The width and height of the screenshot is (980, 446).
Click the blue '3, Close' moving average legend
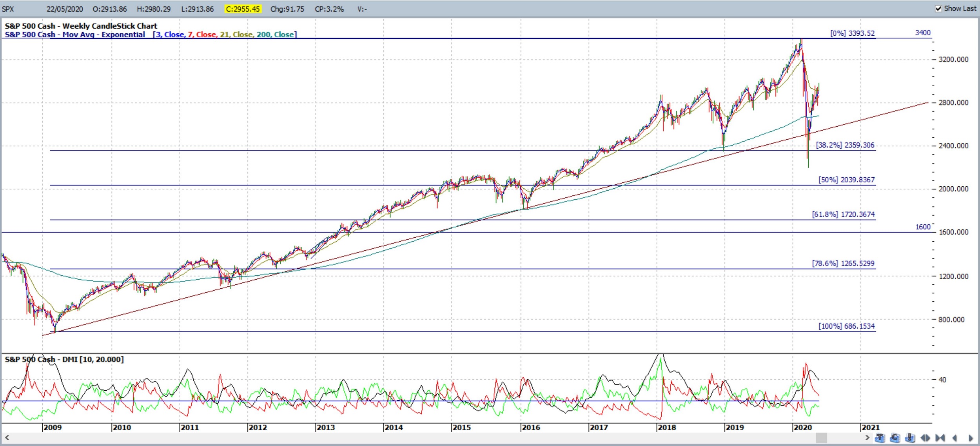[170, 35]
